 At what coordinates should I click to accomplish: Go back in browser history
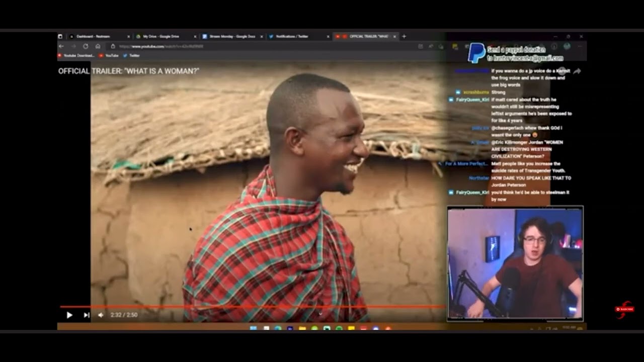click(61, 46)
